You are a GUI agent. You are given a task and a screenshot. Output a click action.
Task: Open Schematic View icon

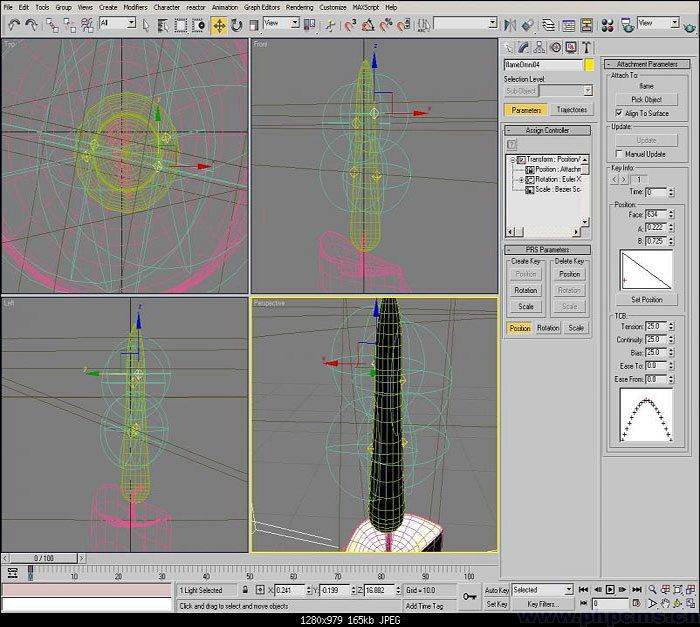point(586,25)
